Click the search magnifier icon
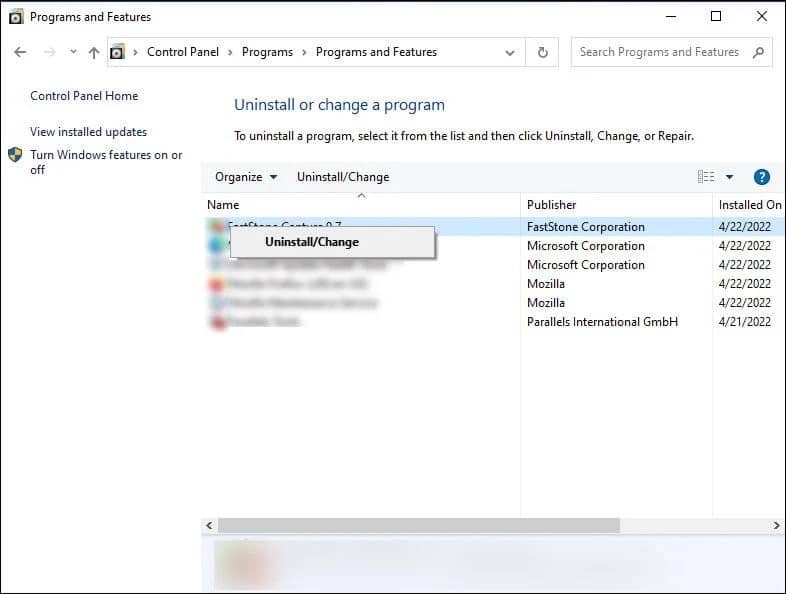 point(758,52)
